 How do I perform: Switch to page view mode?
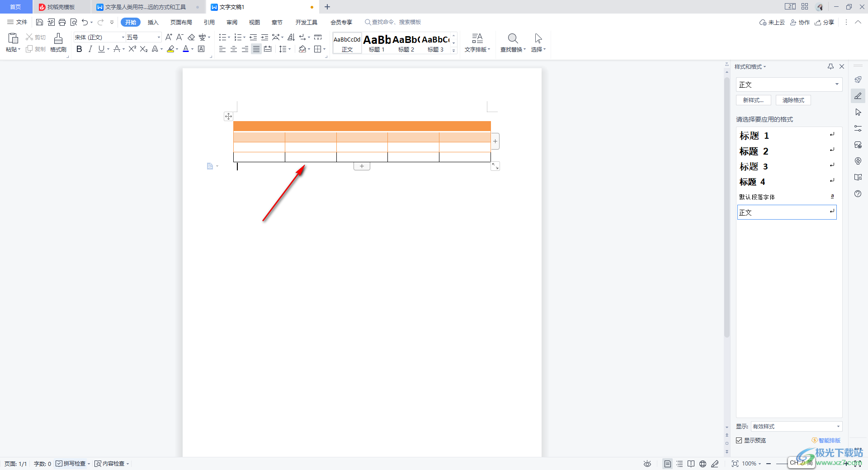click(667, 464)
